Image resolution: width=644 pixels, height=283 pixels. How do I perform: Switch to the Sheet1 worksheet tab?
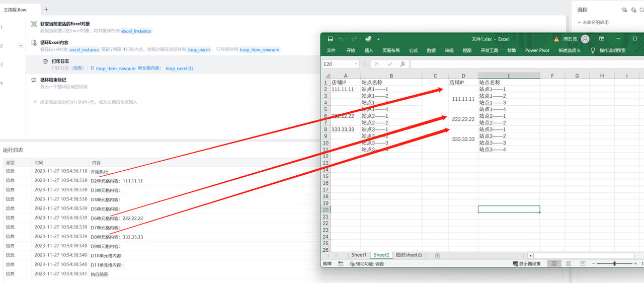[x=359, y=255]
